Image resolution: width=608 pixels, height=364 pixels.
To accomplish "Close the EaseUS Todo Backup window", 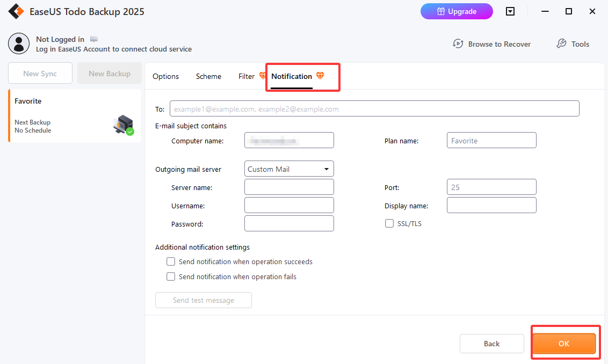I will point(592,11).
